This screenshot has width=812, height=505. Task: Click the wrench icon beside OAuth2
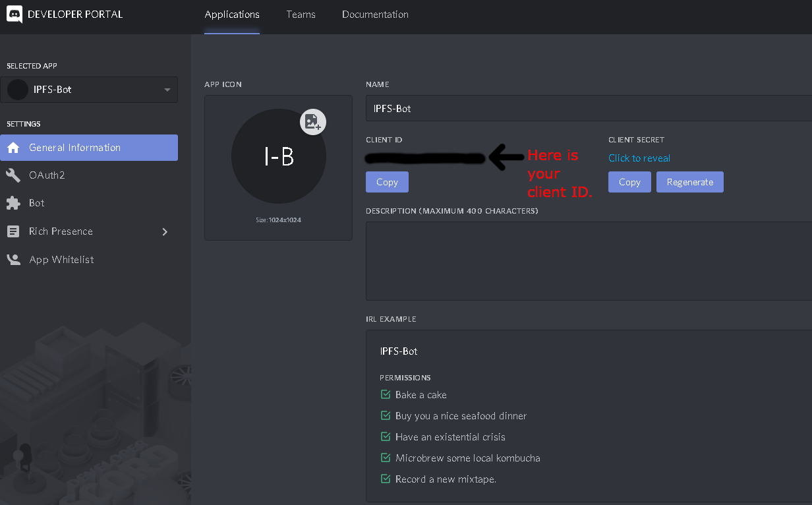pos(13,175)
